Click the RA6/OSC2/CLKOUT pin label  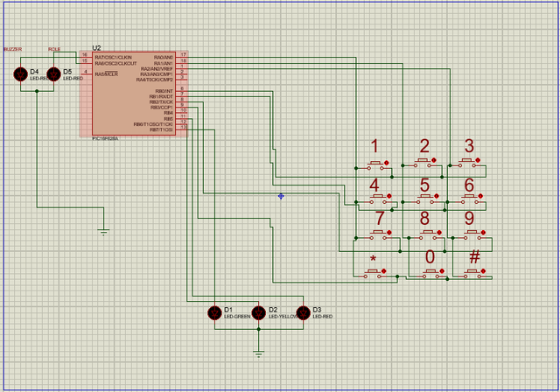click(x=115, y=63)
